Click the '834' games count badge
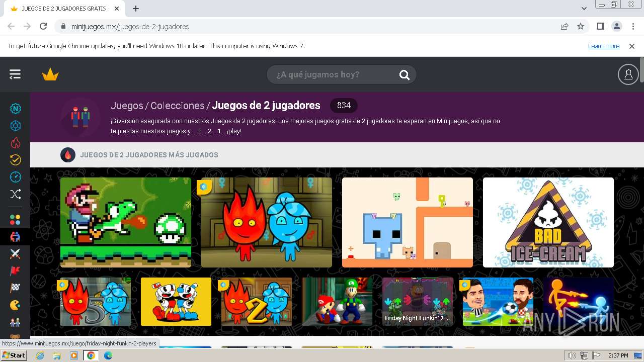 click(344, 106)
